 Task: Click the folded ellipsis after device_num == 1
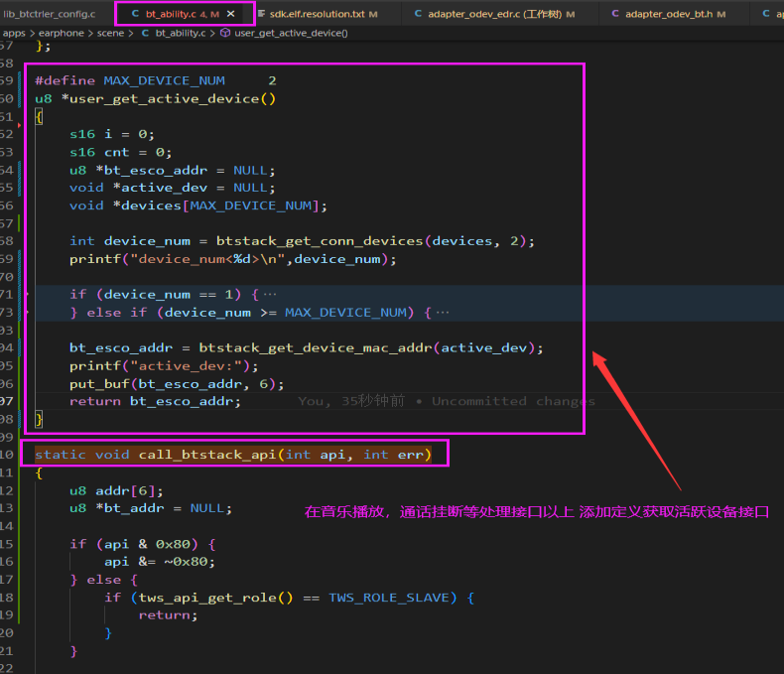point(270,295)
